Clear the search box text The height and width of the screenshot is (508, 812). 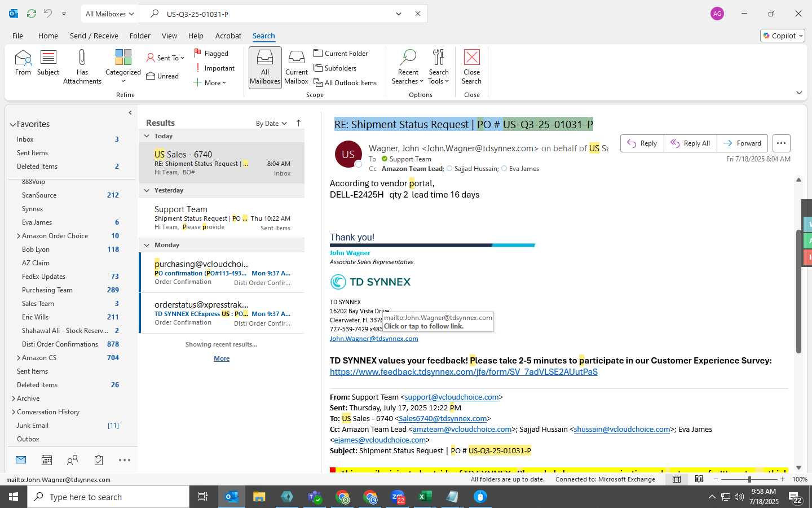tap(418, 14)
